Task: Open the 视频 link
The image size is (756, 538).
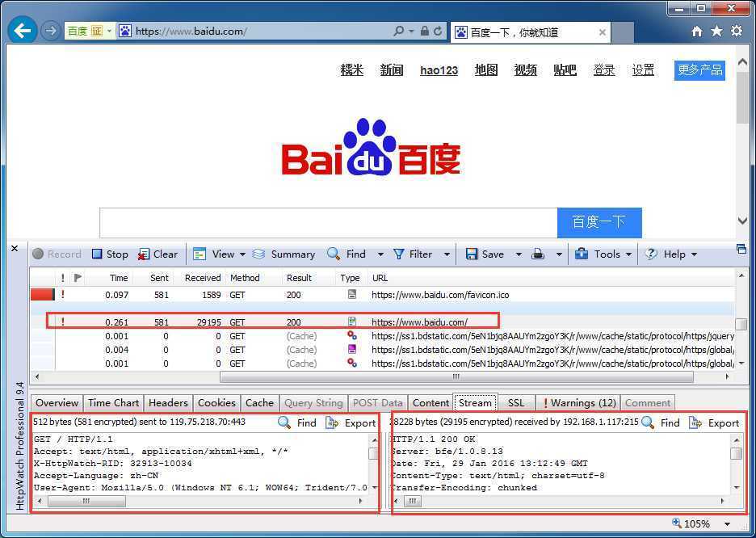Action: (x=526, y=70)
